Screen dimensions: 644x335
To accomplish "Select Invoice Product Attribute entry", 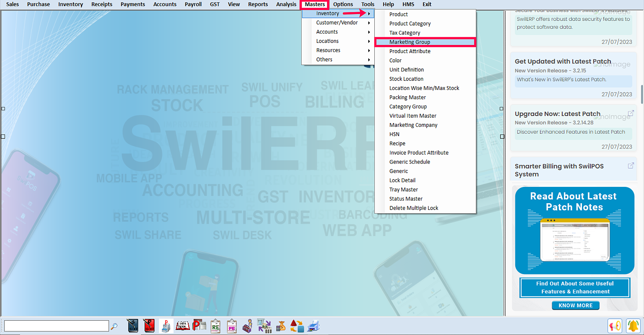I will point(425,153).
